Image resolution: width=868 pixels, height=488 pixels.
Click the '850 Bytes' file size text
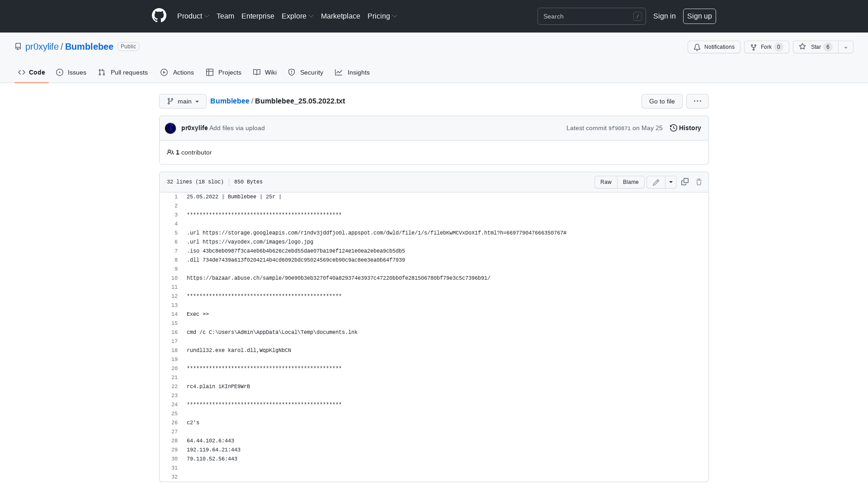pyautogui.click(x=248, y=182)
